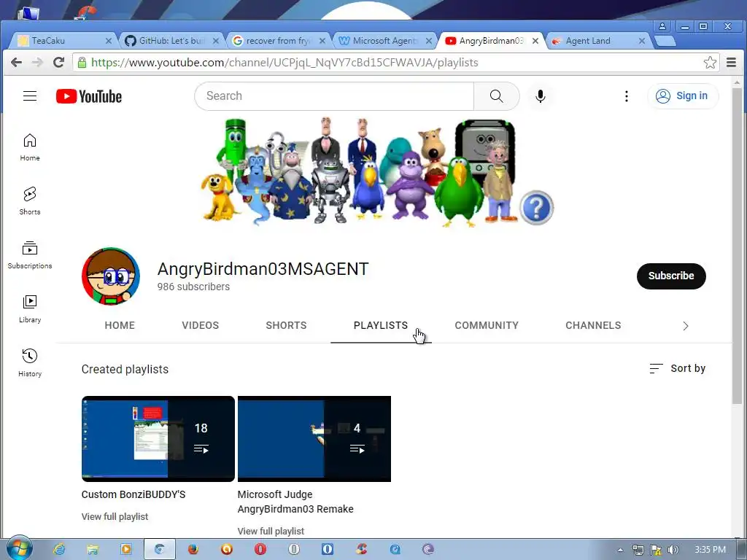This screenshot has width=747, height=560.
Task: Switch to the TeaCaku browser tab
Action: (63, 41)
